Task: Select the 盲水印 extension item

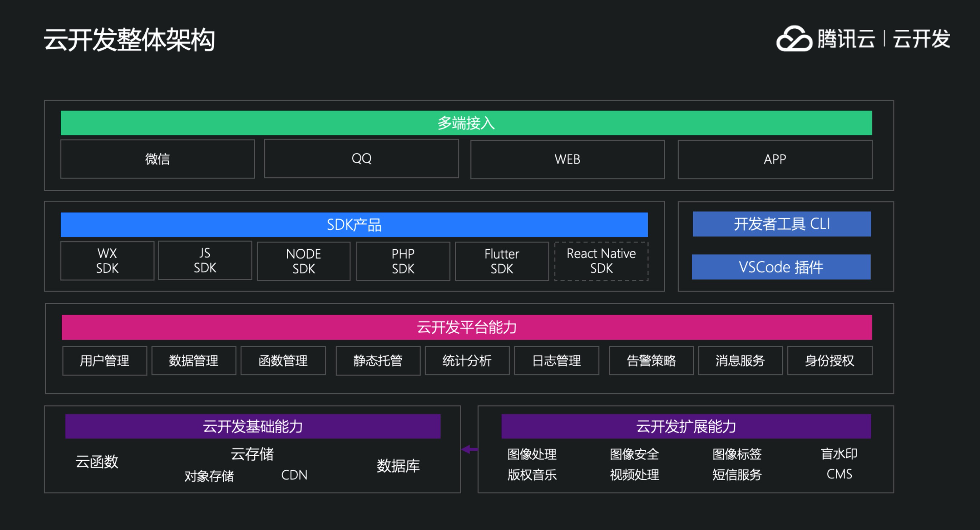Action: click(x=839, y=454)
